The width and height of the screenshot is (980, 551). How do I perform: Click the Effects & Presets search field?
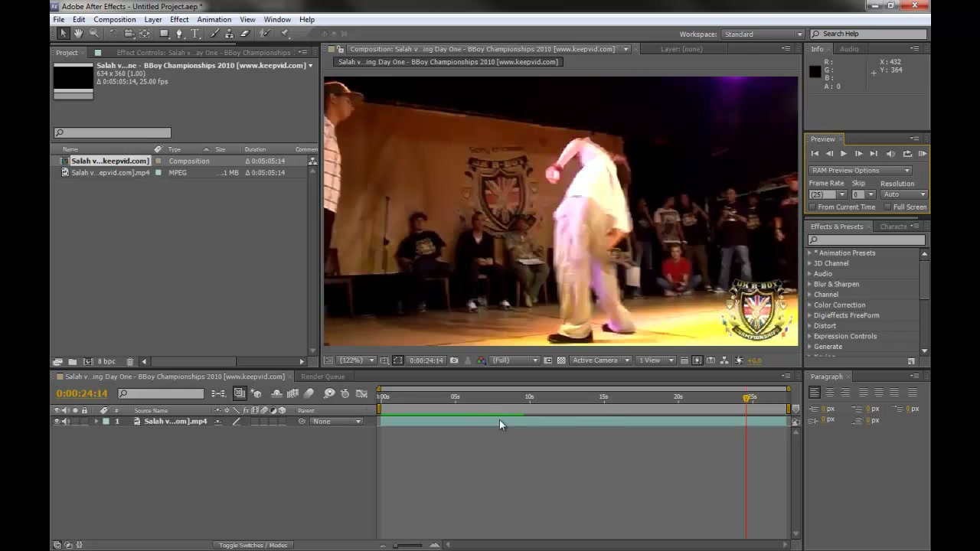[x=867, y=240]
